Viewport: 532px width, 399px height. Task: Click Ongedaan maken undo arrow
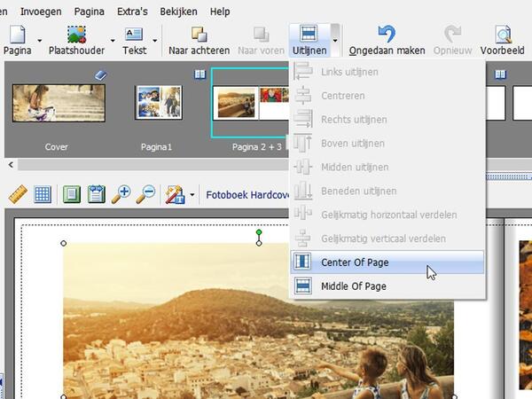387,35
